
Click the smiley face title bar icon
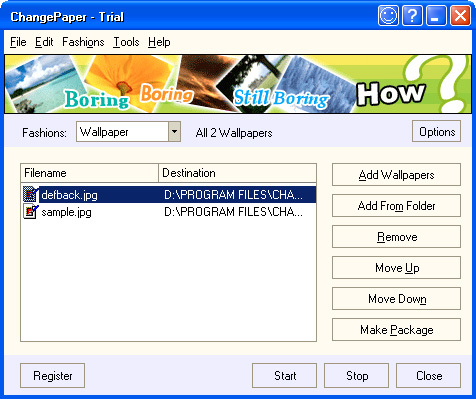tap(388, 15)
